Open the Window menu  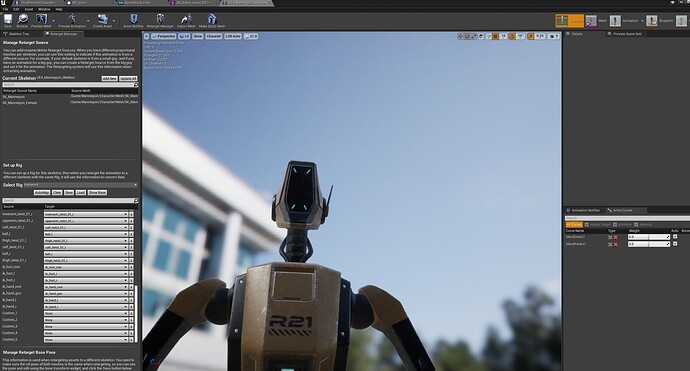[44, 9]
